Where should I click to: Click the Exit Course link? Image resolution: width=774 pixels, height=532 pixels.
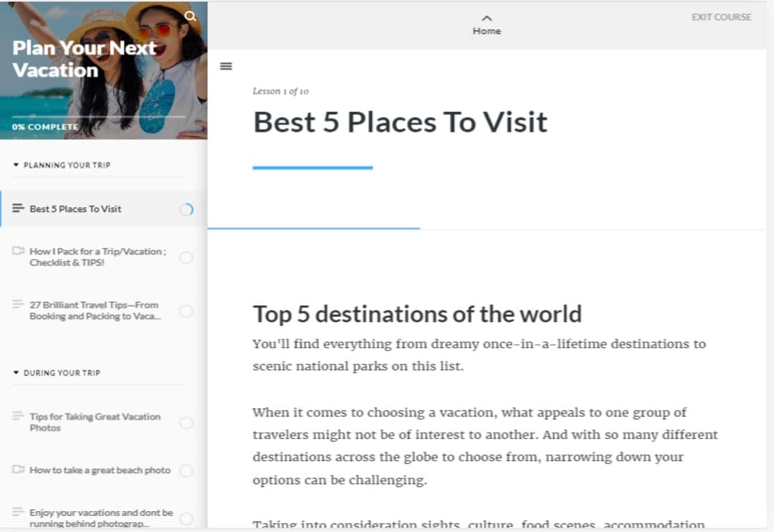click(x=721, y=17)
